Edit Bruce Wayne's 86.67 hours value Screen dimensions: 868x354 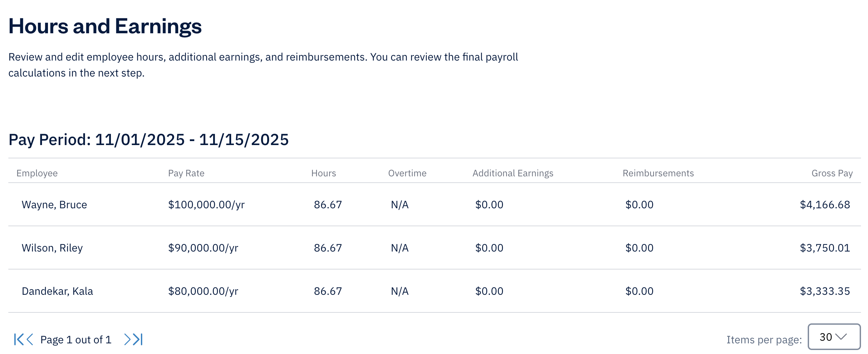coord(327,205)
